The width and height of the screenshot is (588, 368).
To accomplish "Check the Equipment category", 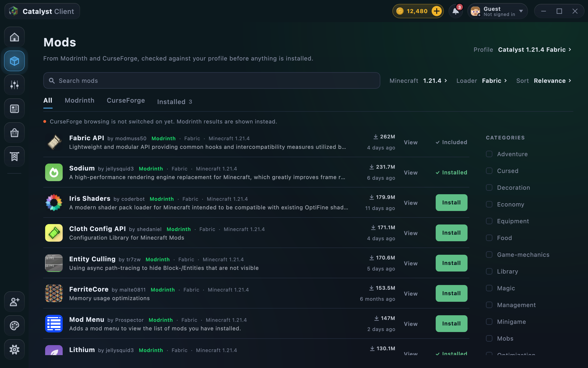I will click(x=489, y=221).
